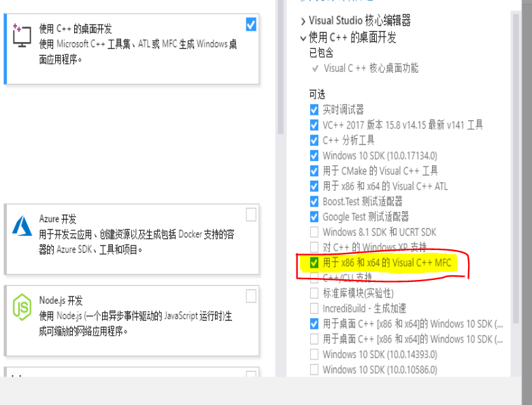The width and height of the screenshot is (532, 405).
Task: Uncheck Google Test 测试适配器
Action: click(x=314, y=217)
